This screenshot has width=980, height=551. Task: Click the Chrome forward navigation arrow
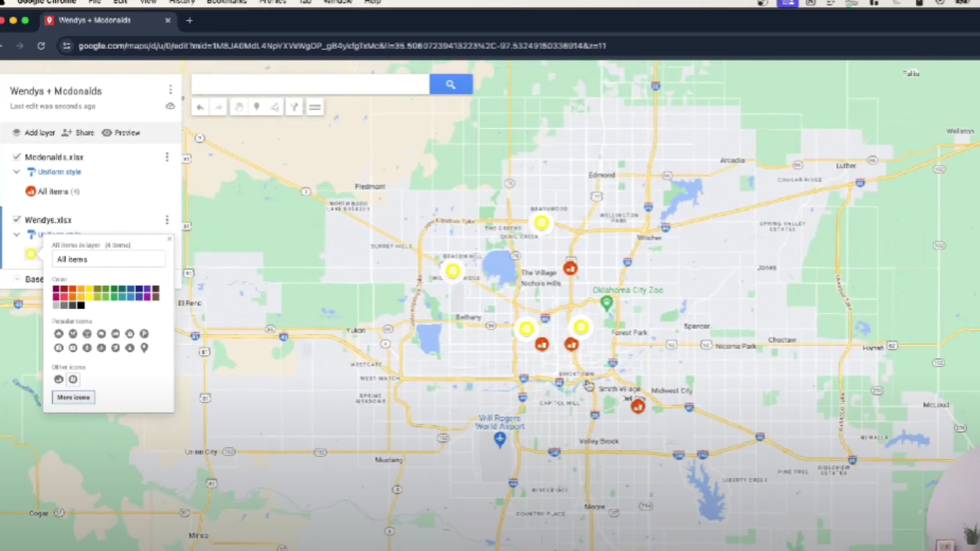(20, 45)
